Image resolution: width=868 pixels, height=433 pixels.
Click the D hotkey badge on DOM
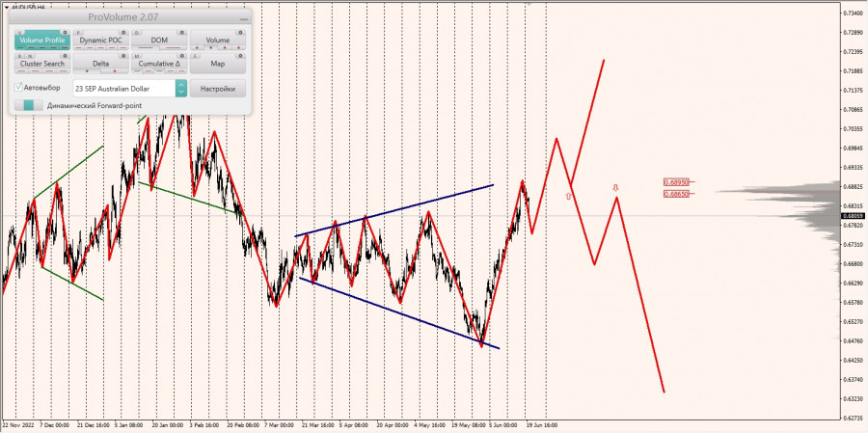click(137, 33)
